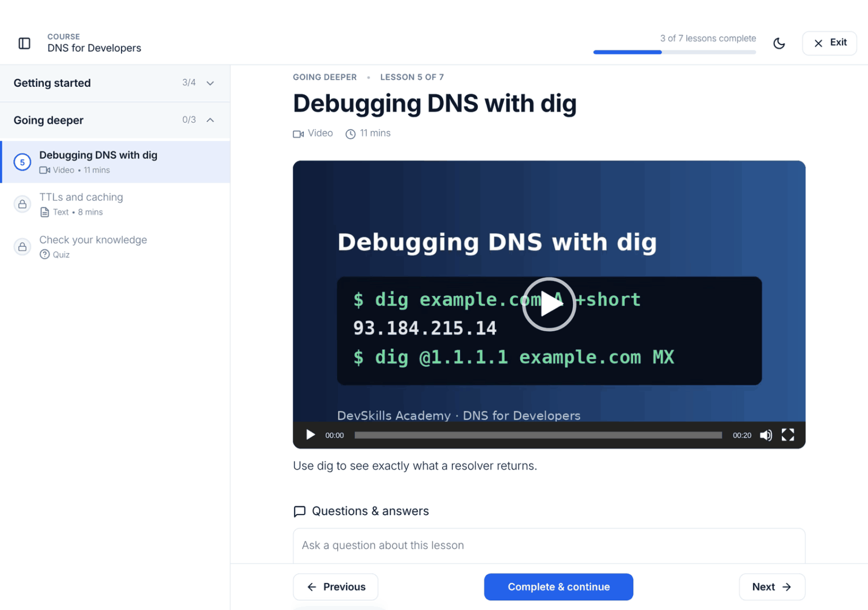Click the GOING DEEPER breadcrumb label
The height and width of the screenshot is (610, 868).
tap(325, 77)
